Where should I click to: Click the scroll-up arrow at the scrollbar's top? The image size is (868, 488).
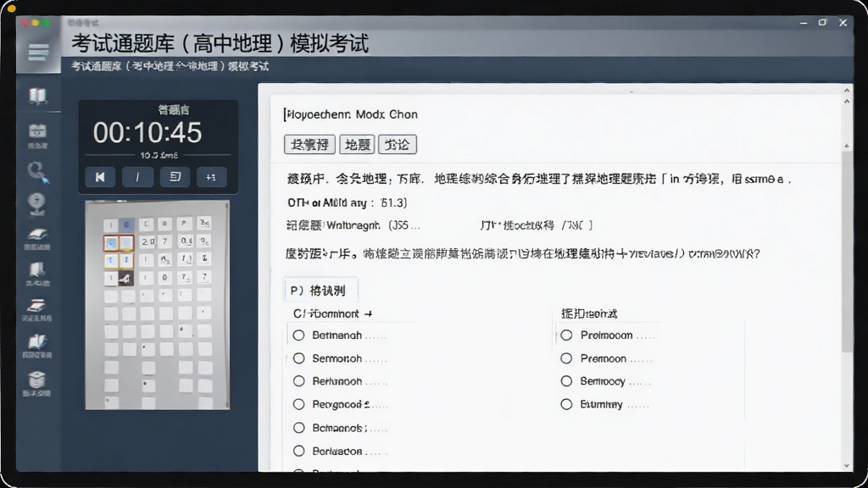[847, 91]
